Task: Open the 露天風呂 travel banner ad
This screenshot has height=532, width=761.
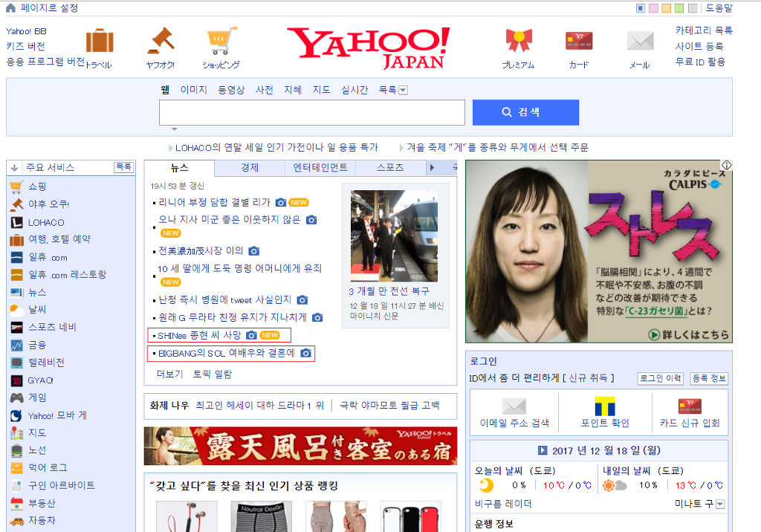Action: 300,446
